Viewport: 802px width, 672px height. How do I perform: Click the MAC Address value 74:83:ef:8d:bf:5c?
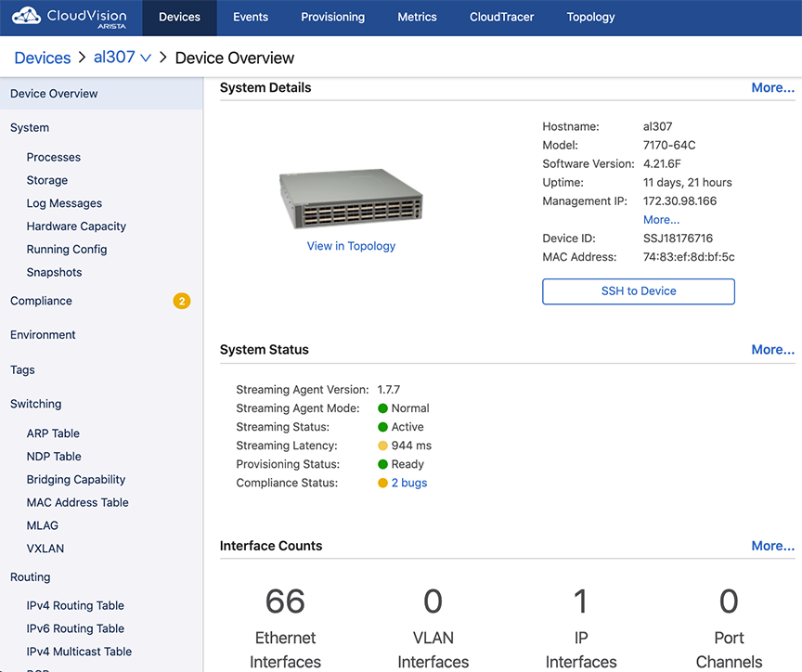pyautogui.click(x=689, y=257)
